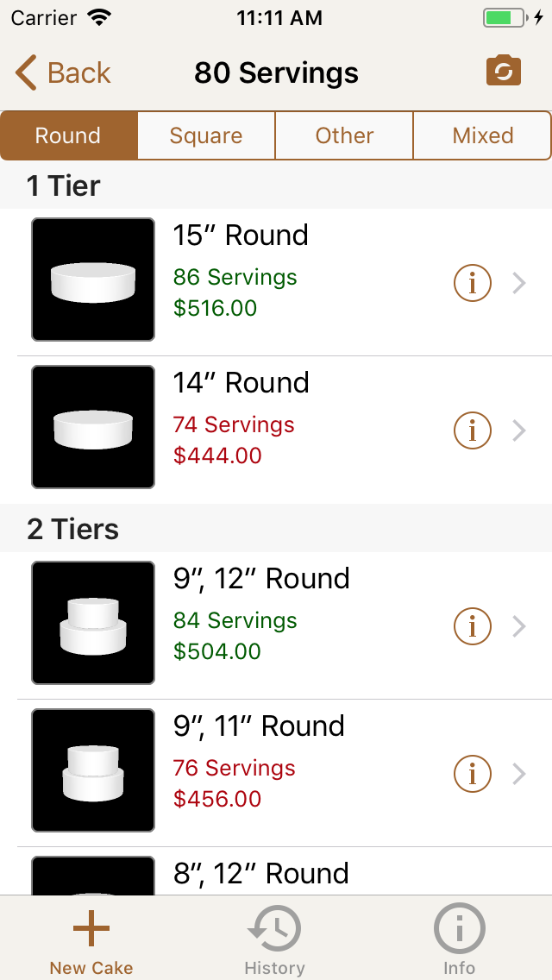Select the Other cake shape option
Image resolution: width=552 pixels, height=980 pixels.
coord(344,135)
